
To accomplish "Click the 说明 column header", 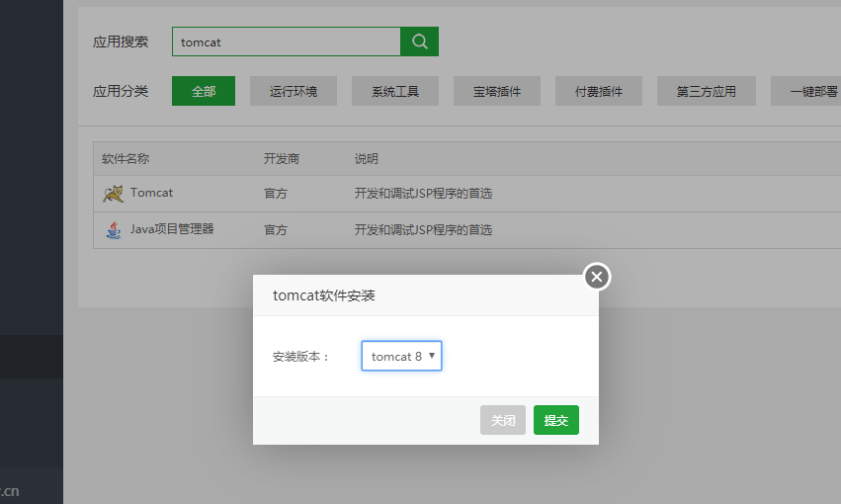I will [x=367, y=159].
